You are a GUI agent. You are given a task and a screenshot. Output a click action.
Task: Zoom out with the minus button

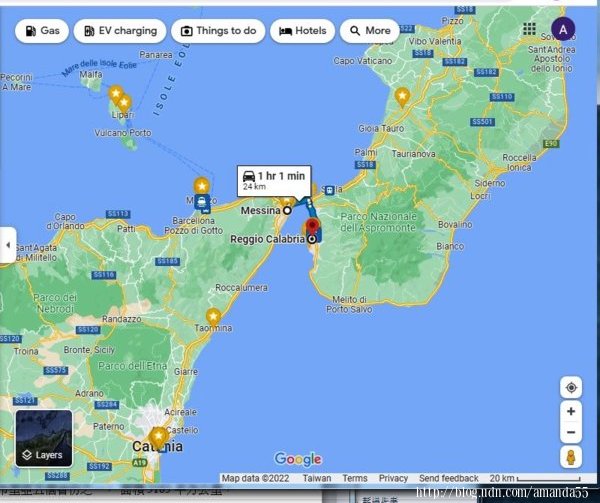570,433
